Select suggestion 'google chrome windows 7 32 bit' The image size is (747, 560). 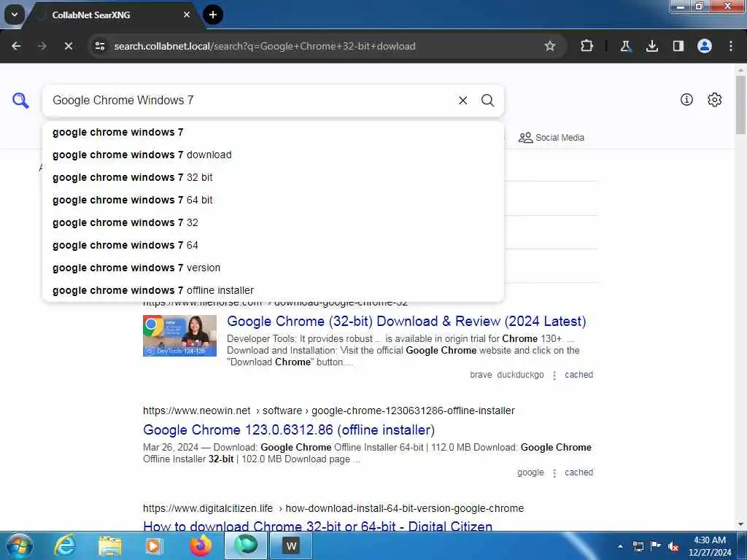(x=273, y=178)
